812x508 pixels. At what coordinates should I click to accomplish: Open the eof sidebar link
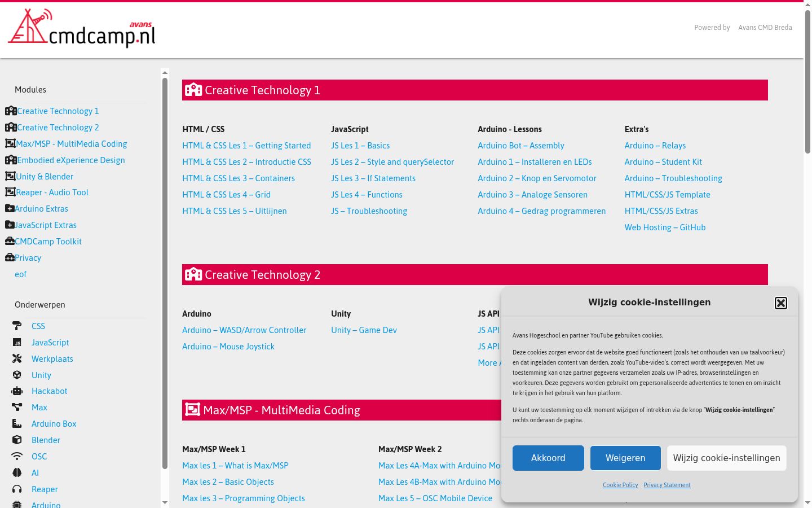(x=20, y=274)
